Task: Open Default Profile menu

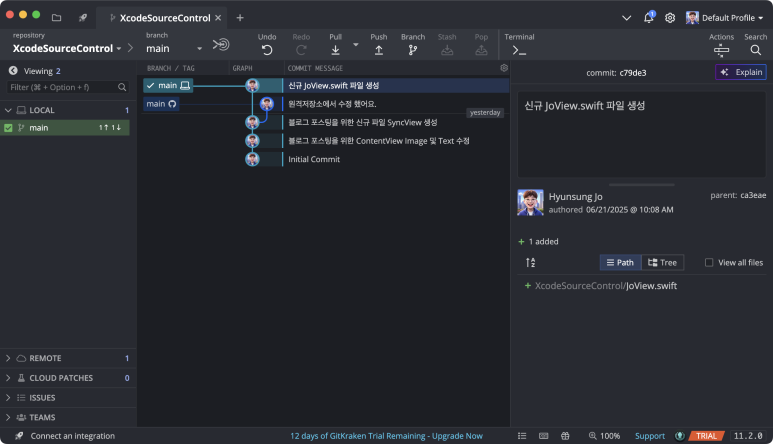Action: click(x=725, y=18)
